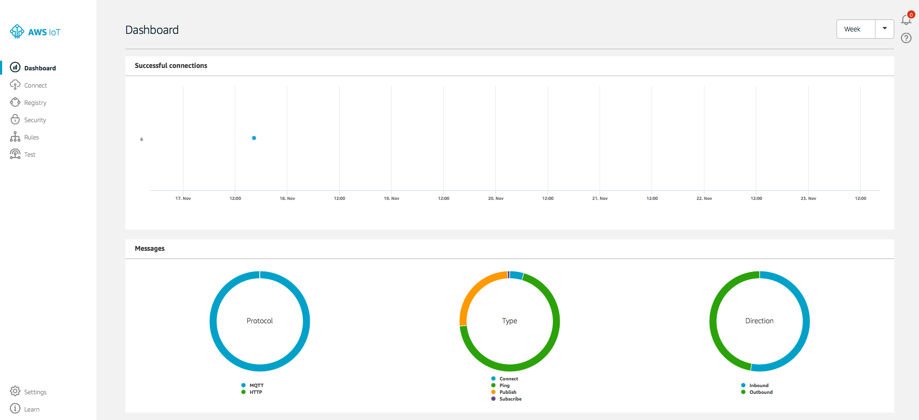The height and width of the screenshot is (420, 919).
Task: Click the Connect cloud icon in sidebar
Action: coord(15,86)
